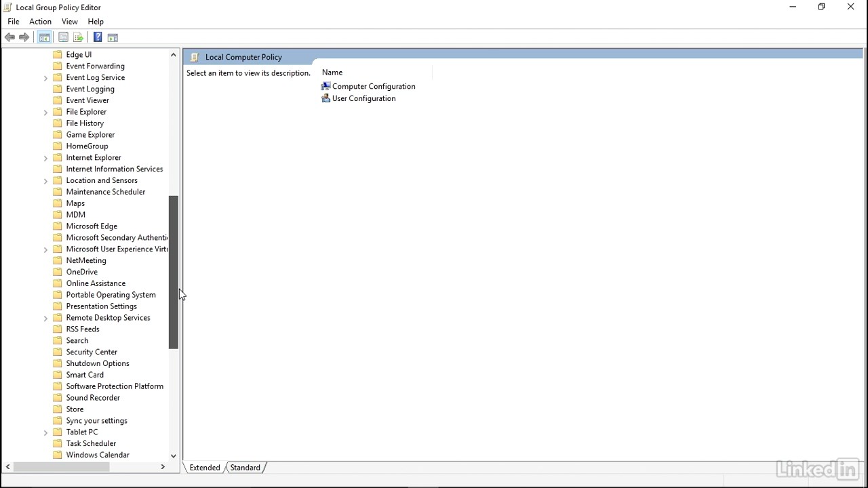Click the Computer Configuration icon

pyautogui.click(x=325, y=86)
